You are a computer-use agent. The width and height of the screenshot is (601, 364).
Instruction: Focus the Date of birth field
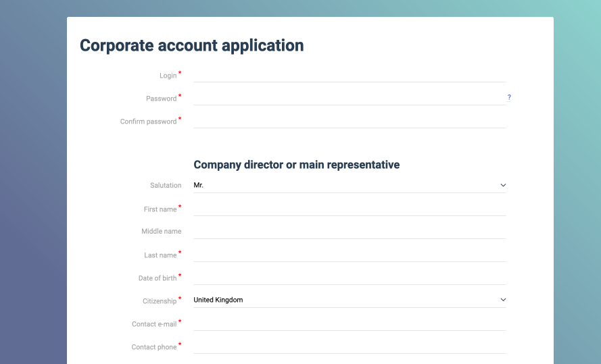pos(350,277)
